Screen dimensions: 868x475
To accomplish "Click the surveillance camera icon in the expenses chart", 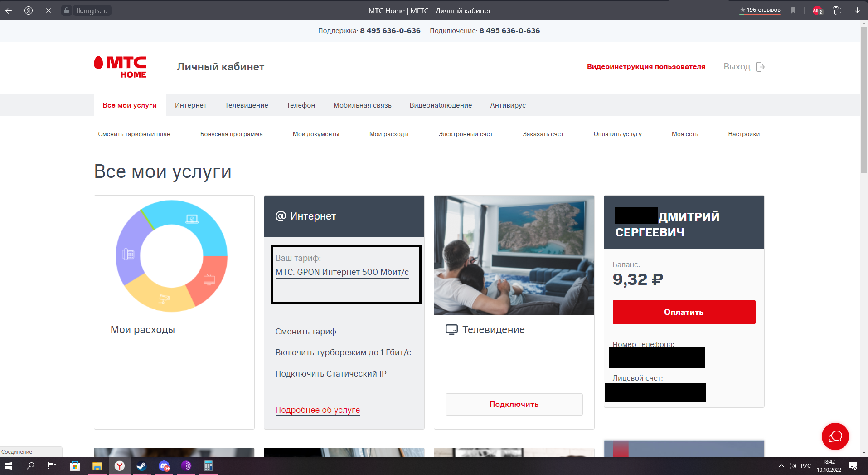I will click(164, 299).
